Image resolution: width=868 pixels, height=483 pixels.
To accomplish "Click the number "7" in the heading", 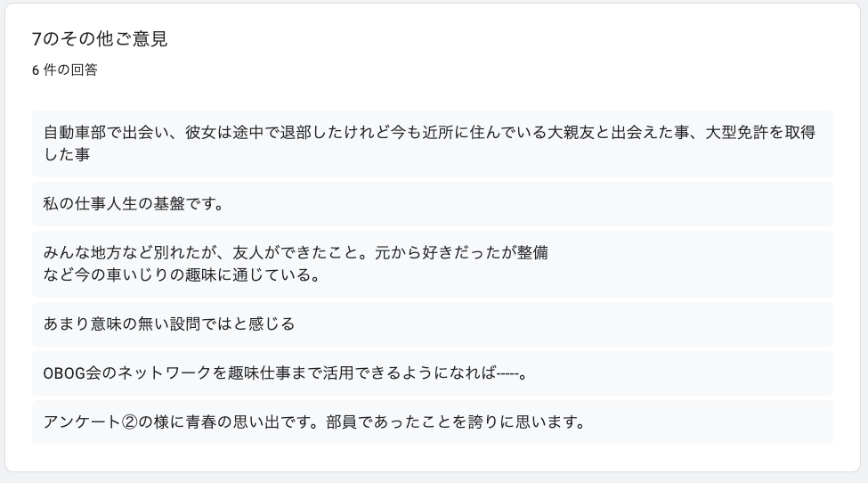I will click(36, 39).
